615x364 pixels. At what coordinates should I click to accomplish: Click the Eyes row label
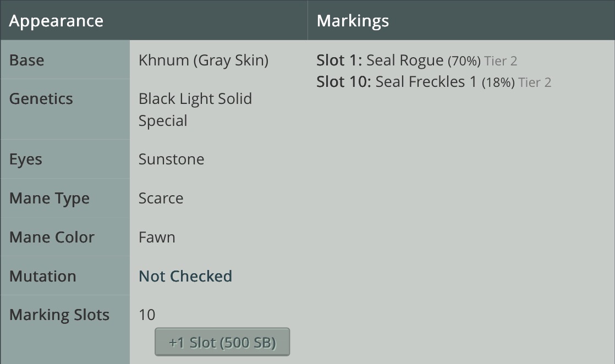pos(25,159)
